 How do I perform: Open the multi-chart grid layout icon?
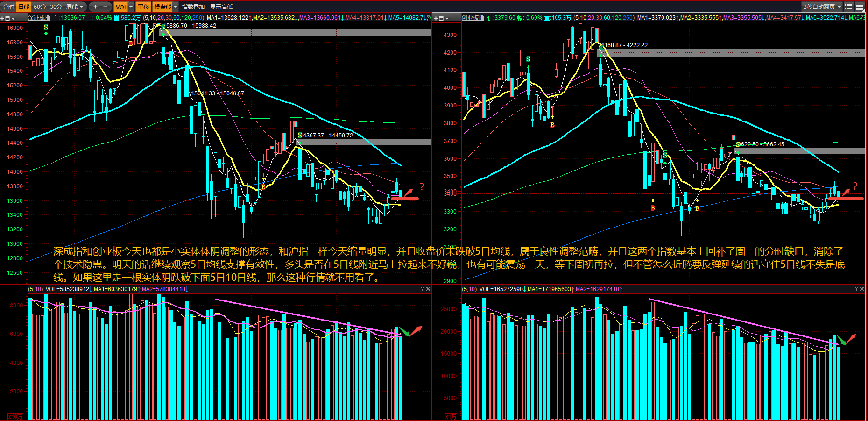pos(859,7)
